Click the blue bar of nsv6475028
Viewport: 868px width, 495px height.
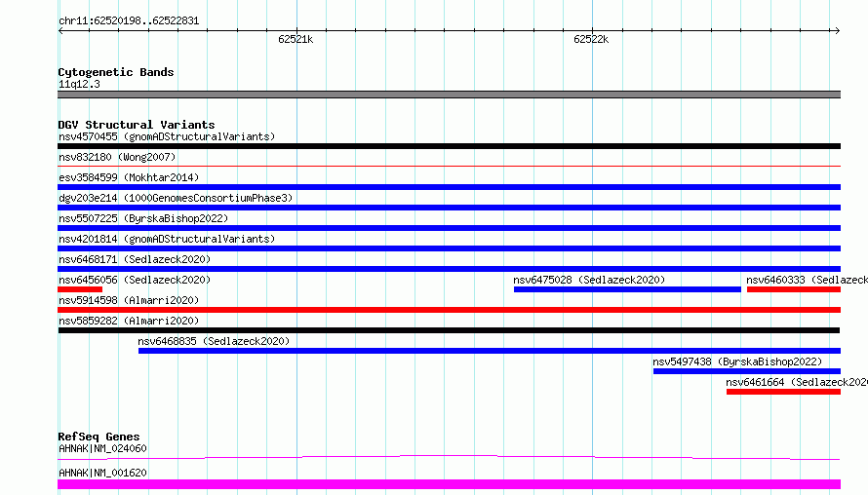pyautogui.click(x=627, y=289)
